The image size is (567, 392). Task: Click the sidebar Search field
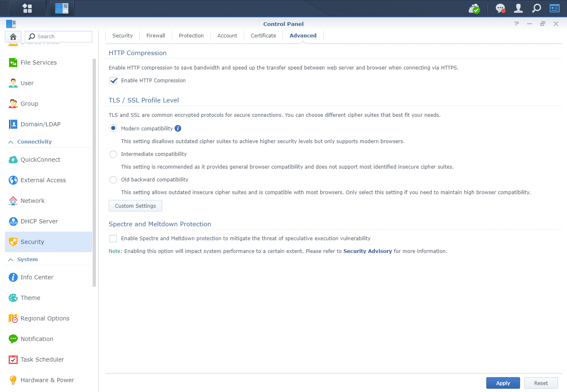pos(58,37)
